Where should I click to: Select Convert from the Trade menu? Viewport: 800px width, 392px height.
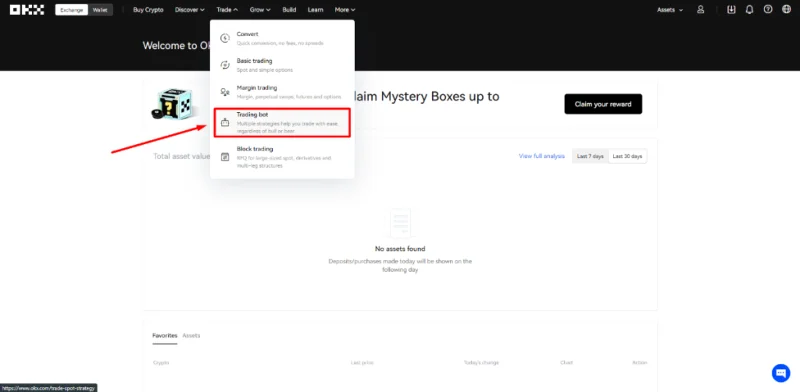pos(282,38)
